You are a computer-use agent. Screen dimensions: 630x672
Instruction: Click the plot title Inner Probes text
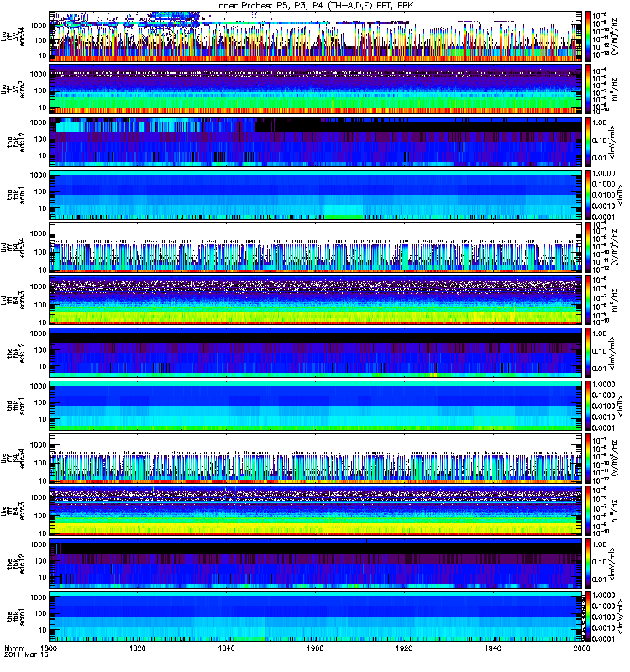tap(243, 6)
